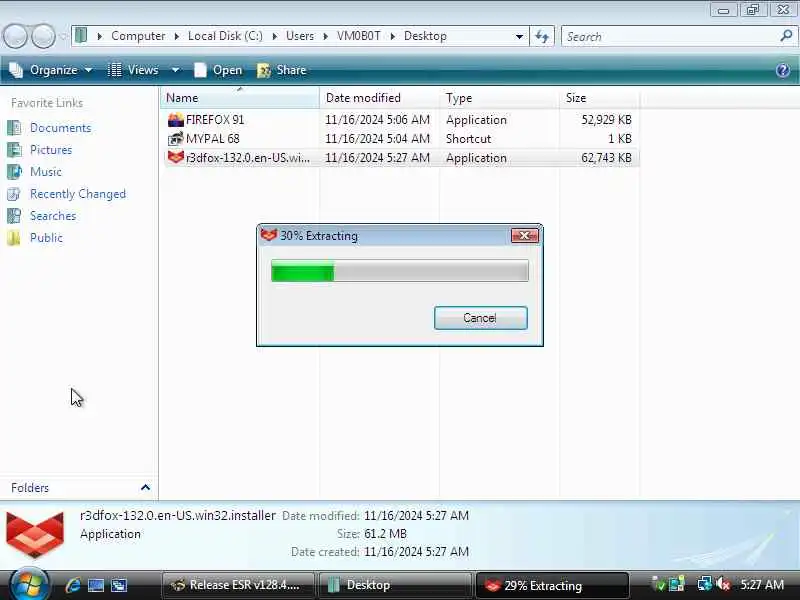Sort files by the Name column header
The image size is (800, 600).
point(240,98)
